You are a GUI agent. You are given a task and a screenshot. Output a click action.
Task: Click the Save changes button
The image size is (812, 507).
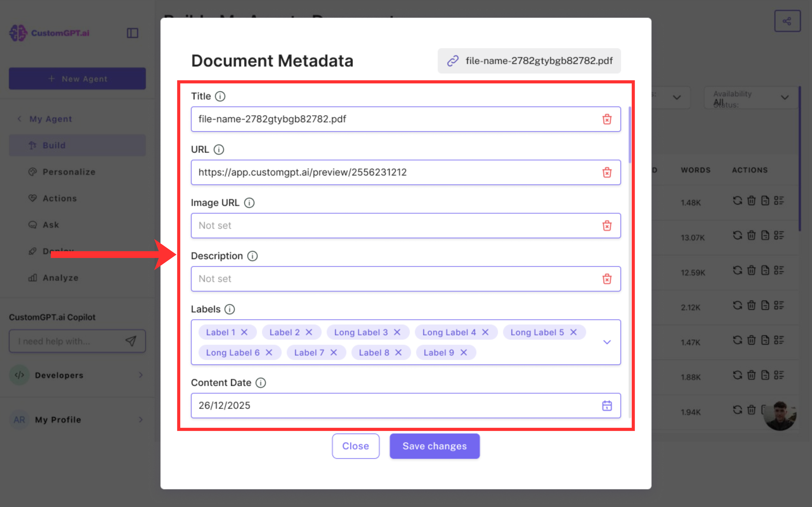click(434, 446)
